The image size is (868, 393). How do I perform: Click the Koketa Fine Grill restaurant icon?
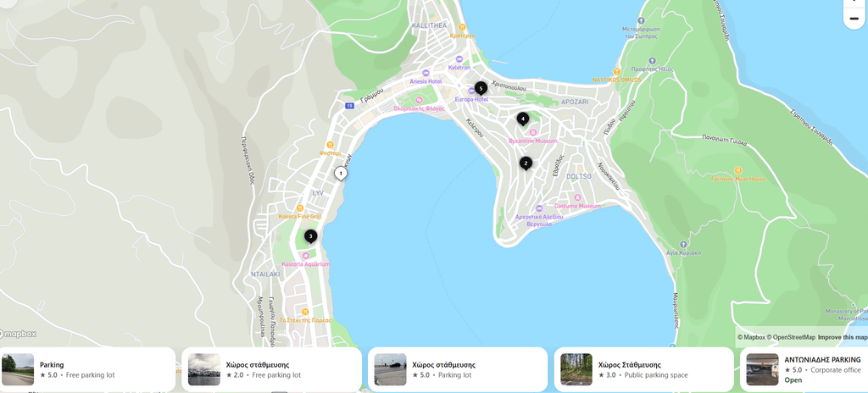300,208
